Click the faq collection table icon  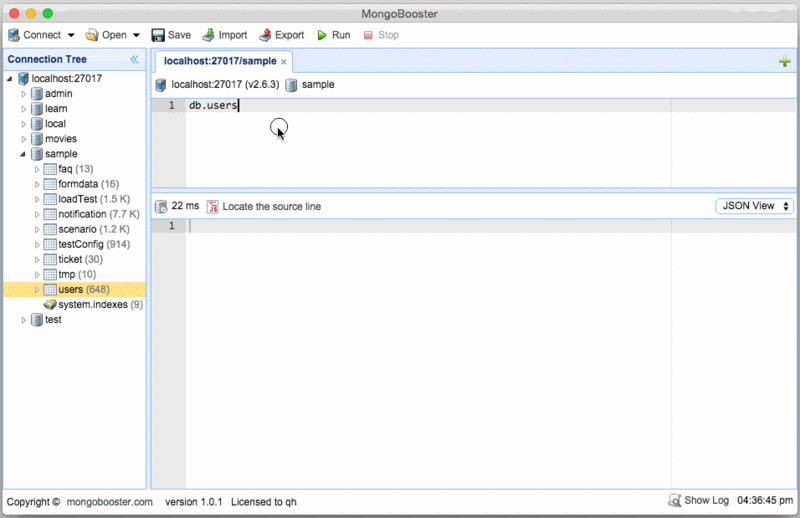(x=50, y=169)
